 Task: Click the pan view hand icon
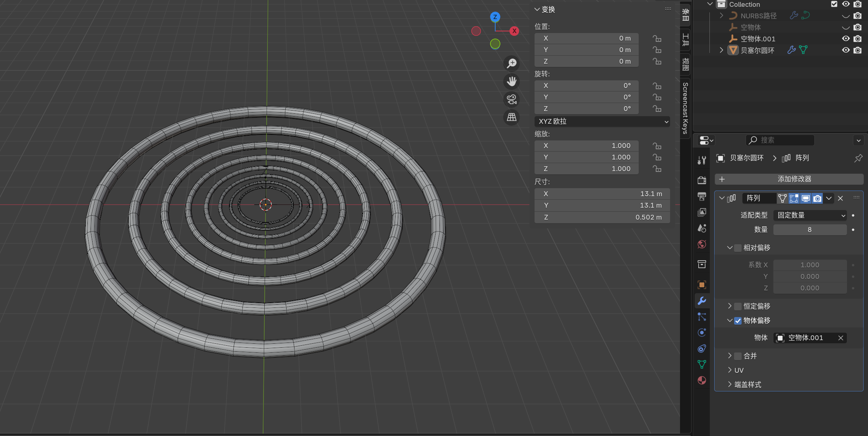coord(511,81)
